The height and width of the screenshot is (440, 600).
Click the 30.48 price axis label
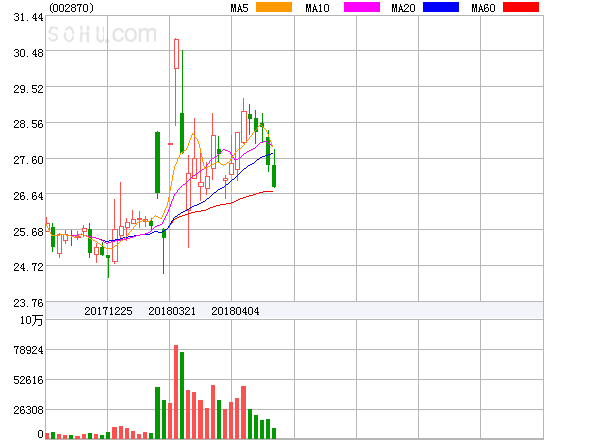click(x=28, y=53)
